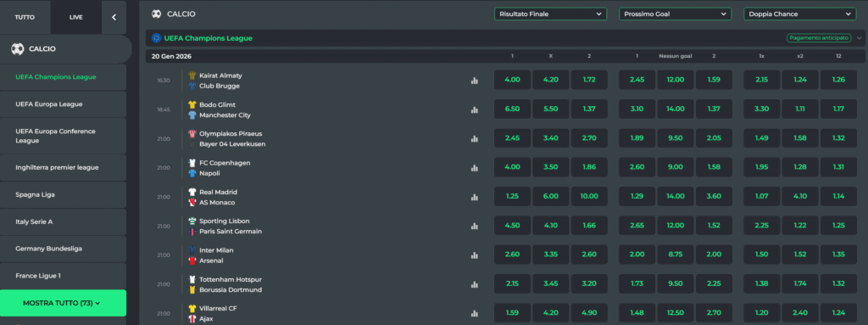868x325 pixels.
Task: Select Real Madrid double chance x2 4.10
Action: point(800,196)
